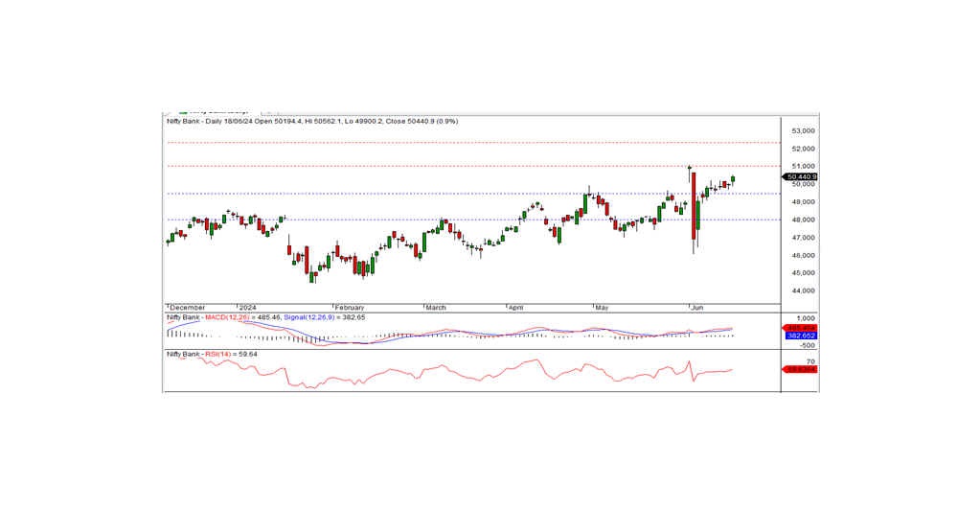The image size is (980, 510).
Task: Click the 'RSI(14)' indicator label
Action: [218, 354]
